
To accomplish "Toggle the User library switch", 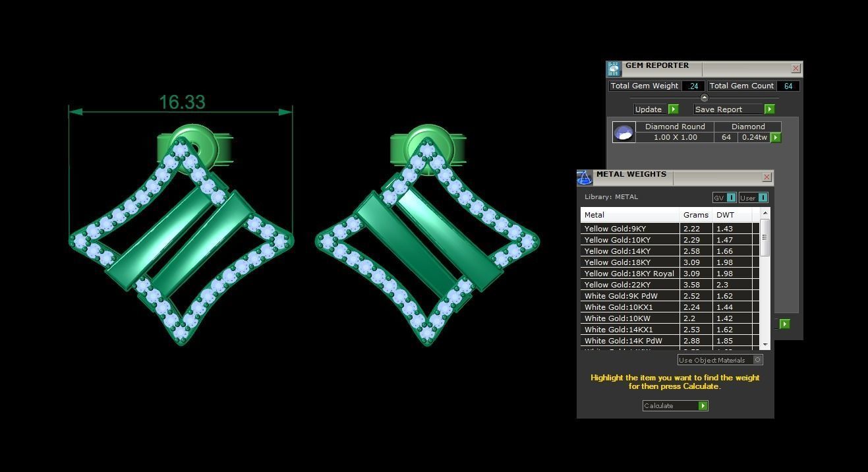I will coord(753,198).
